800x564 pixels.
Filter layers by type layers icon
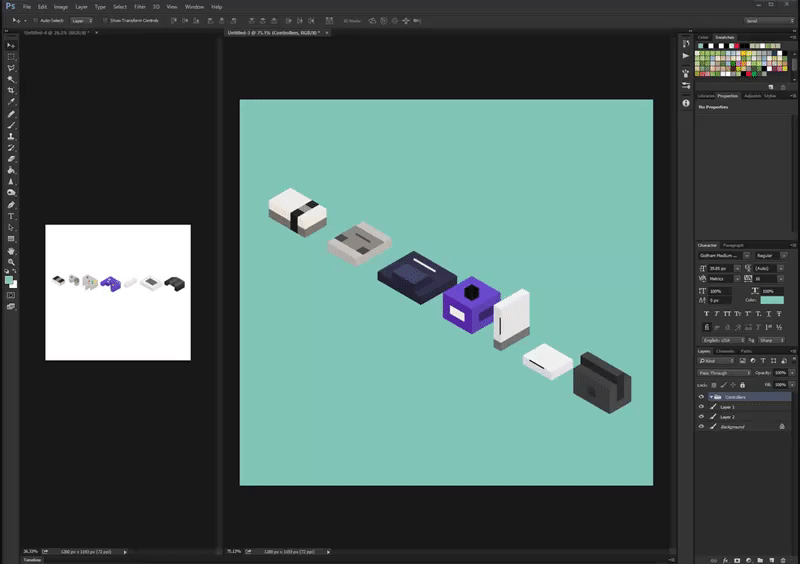763,361
